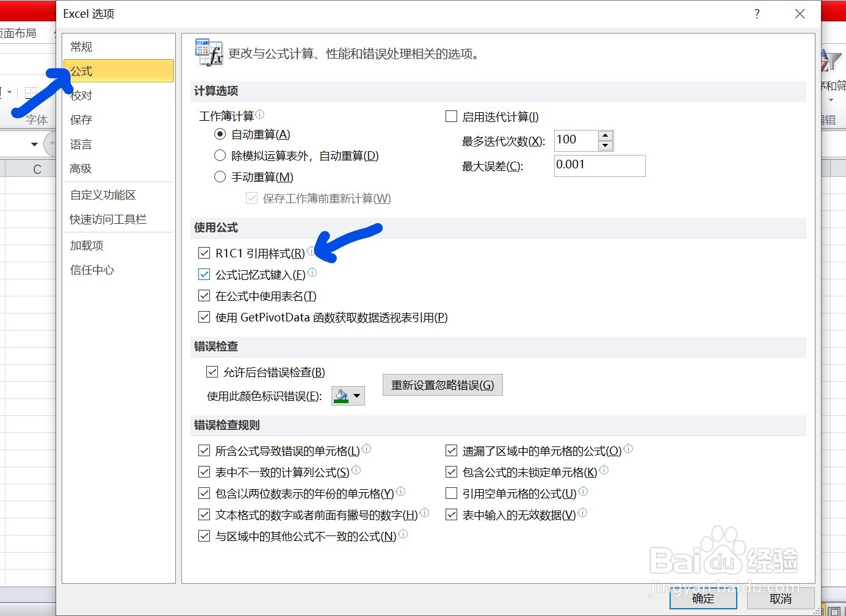Open the 信任中心 settings page
Screen dimensions: 846x616
(x=92, y=270)
